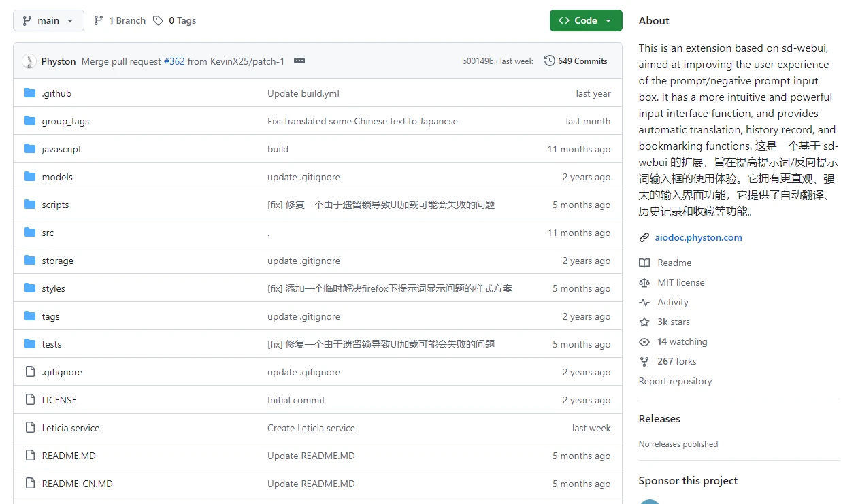This screenshot has height=504, width=841.
Task: Click the fork icon for 267 forks
Action: tap(644, 361)
